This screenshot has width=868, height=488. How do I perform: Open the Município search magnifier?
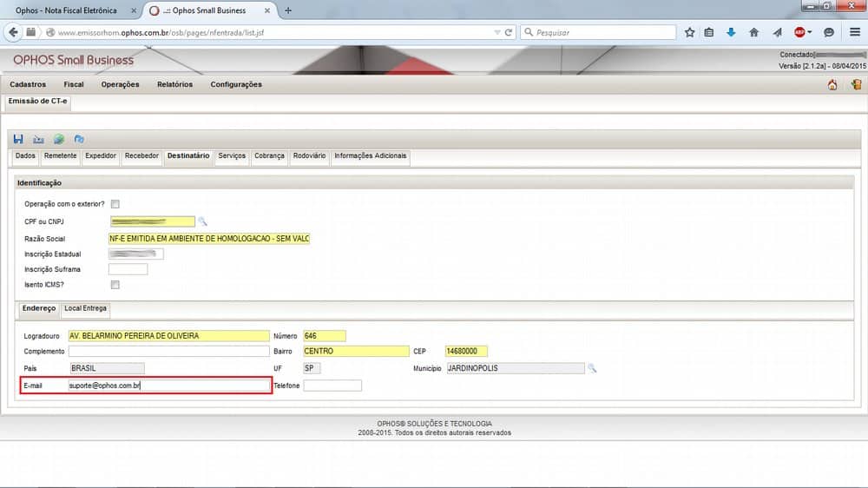[x=593, y=368]
